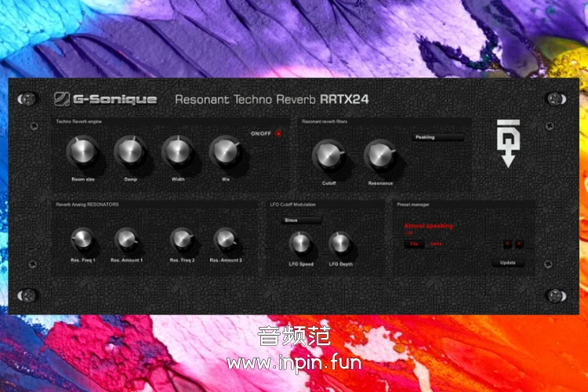Go to previous preset with left arrow
Image resolution: width=588 pixels, height=392 pixels.
[507, 244]
